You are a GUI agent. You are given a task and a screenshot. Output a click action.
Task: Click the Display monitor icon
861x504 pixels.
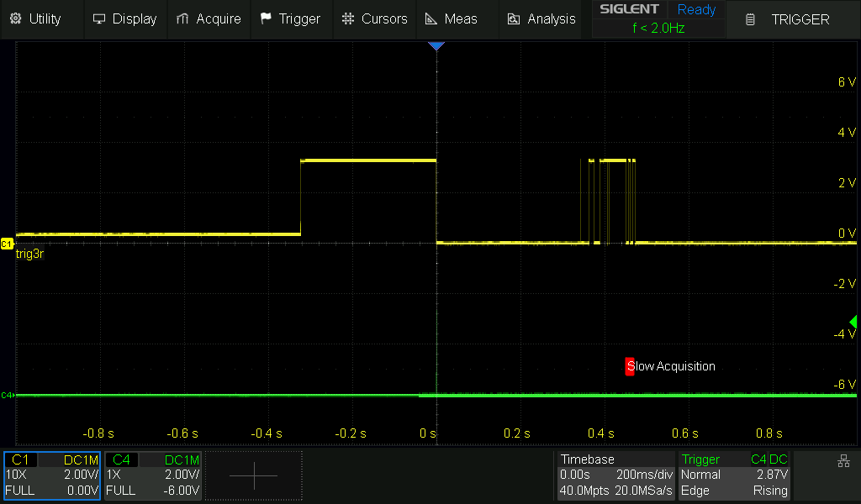pos(99,18)
